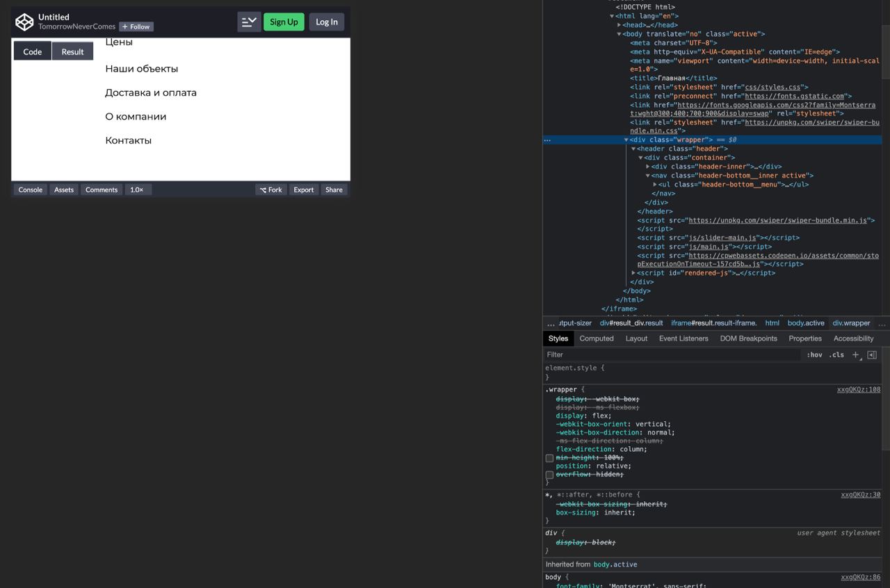
Task: Open the editor layout view switcher
Action: [x=249, y=22]
